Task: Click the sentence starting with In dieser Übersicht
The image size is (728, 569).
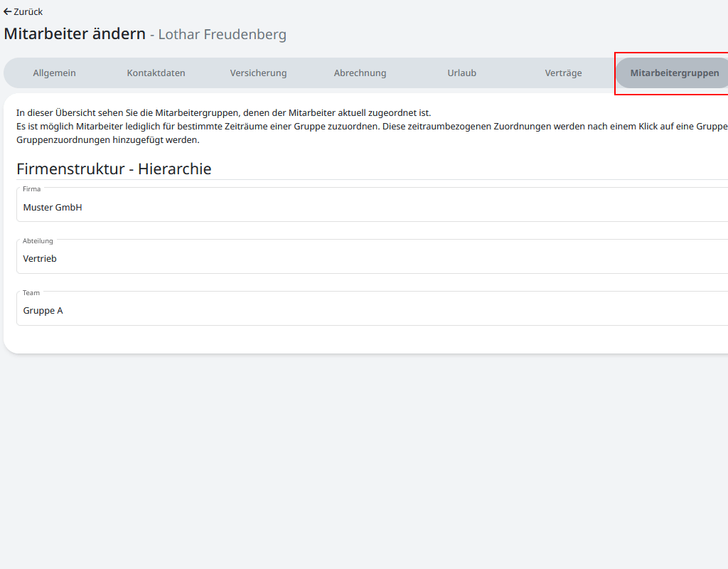Action: [x=223, y=113]
